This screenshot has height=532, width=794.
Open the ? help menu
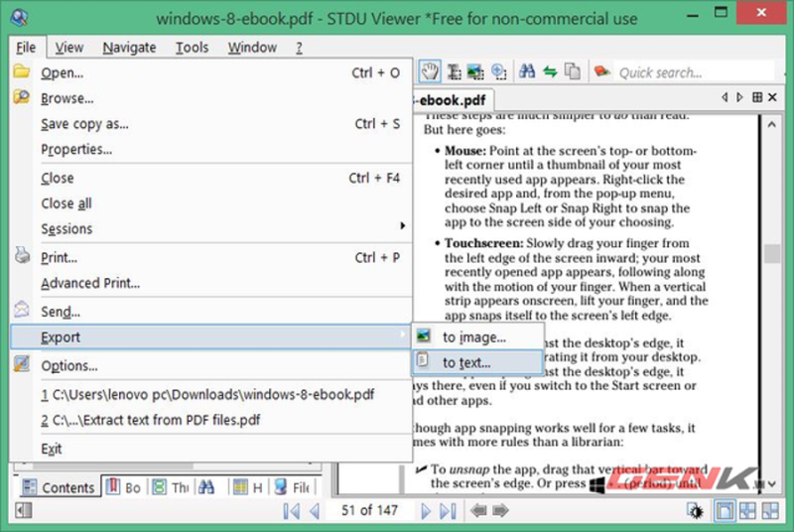300,47
